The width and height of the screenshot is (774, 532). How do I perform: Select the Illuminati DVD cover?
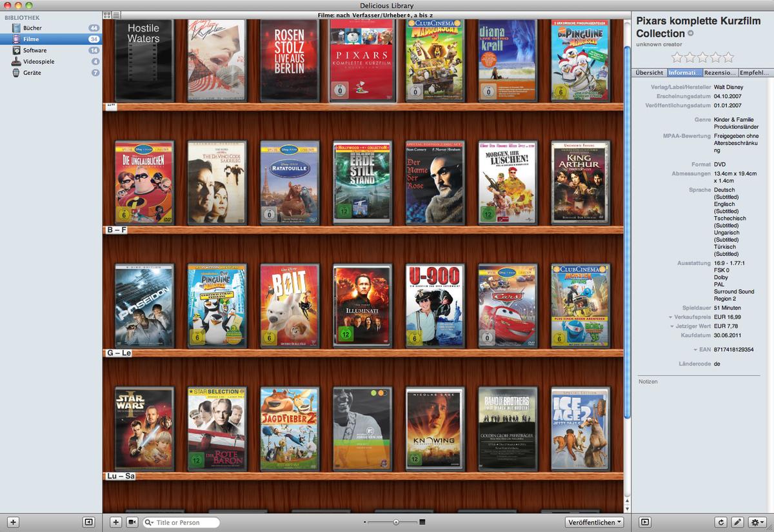[362, 306]
